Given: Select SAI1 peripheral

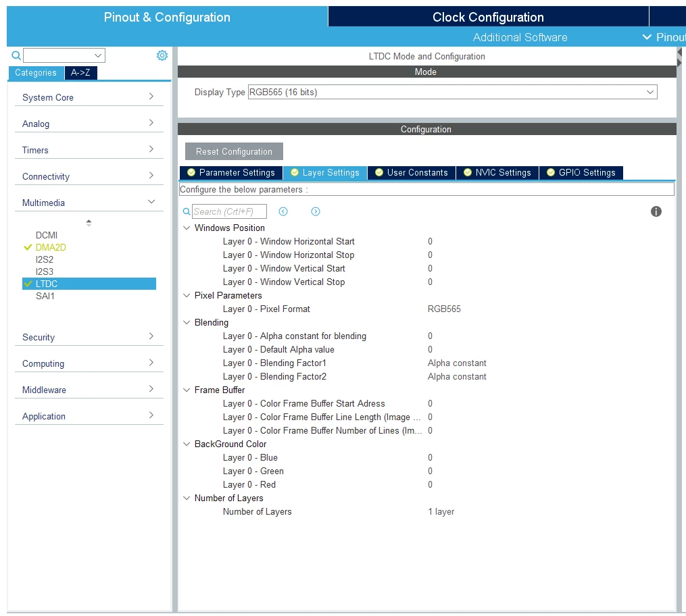Looking at the screenshot, I should point(45,296).
